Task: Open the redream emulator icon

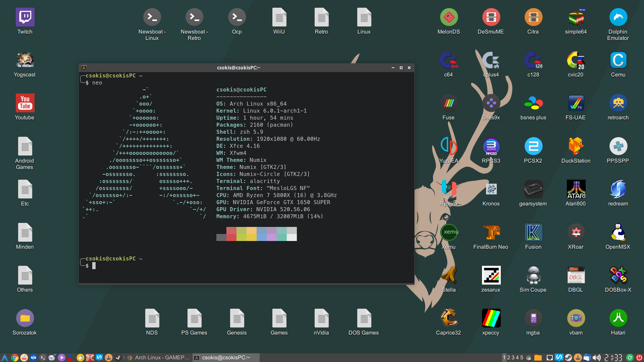Action: pos(618,189)
